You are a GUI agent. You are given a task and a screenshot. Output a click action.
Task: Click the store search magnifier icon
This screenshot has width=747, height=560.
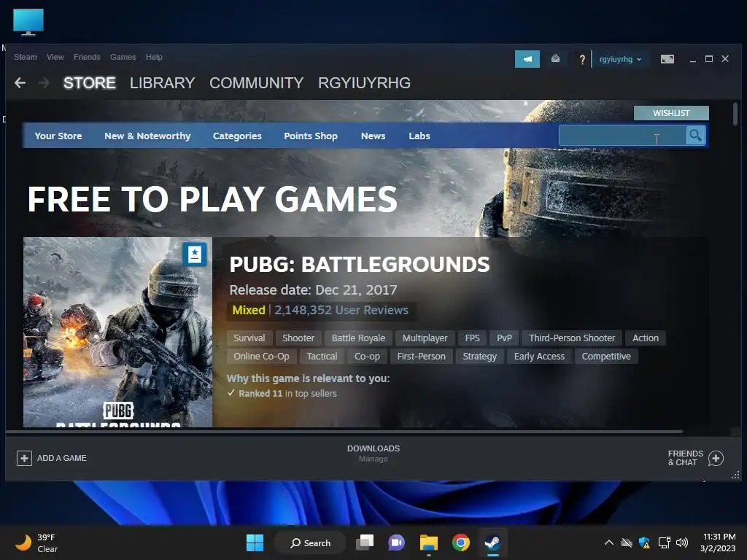(x=695, y=136)
